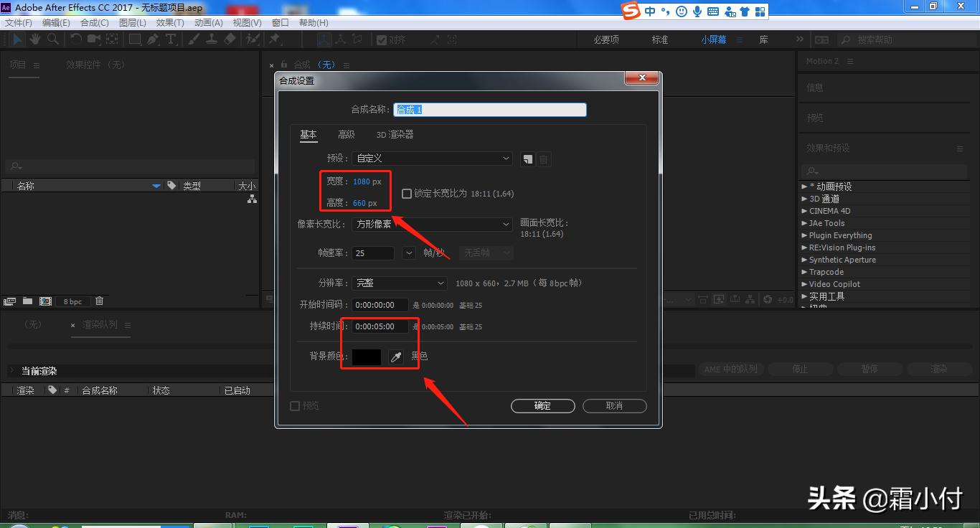Open the project flowchart view icon

pyautogui.click(x=252, y=199)
